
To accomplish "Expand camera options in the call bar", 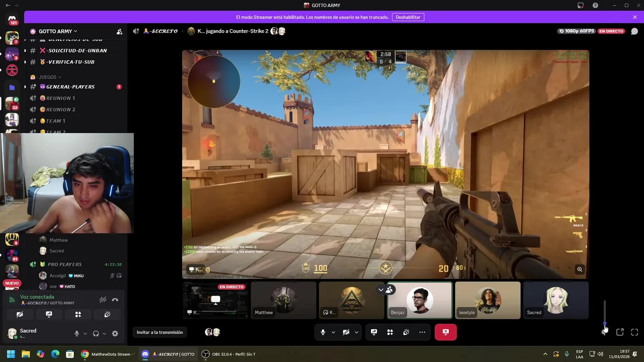I will click(x=356, y=332).
